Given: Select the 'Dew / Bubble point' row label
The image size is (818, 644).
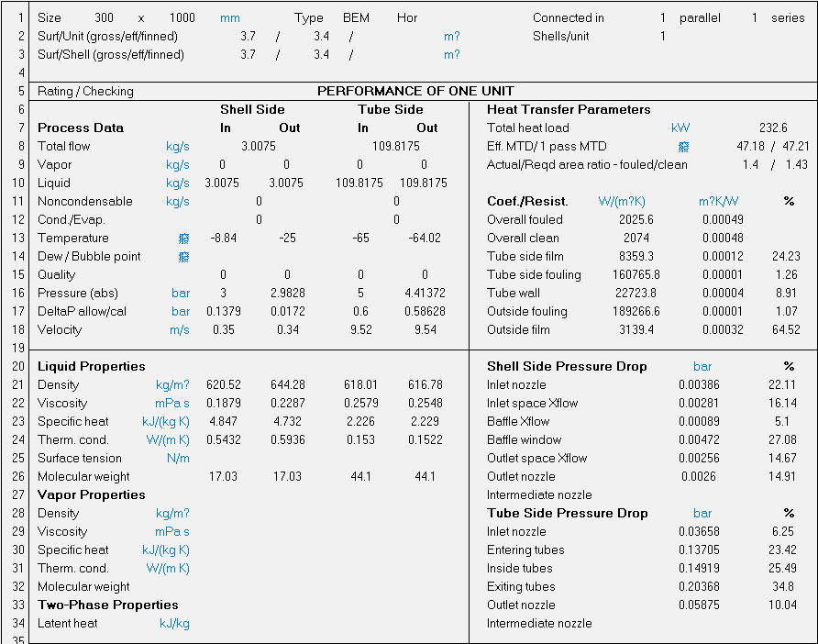Looking at the screenshot, I should pyautogui.click(x=89, y=256).
